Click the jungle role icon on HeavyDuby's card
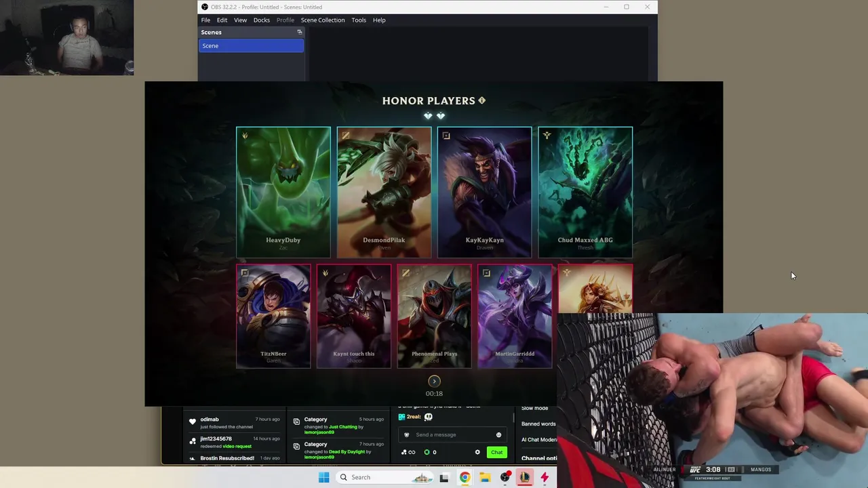The image size is (868, 488). click(245, 136)
